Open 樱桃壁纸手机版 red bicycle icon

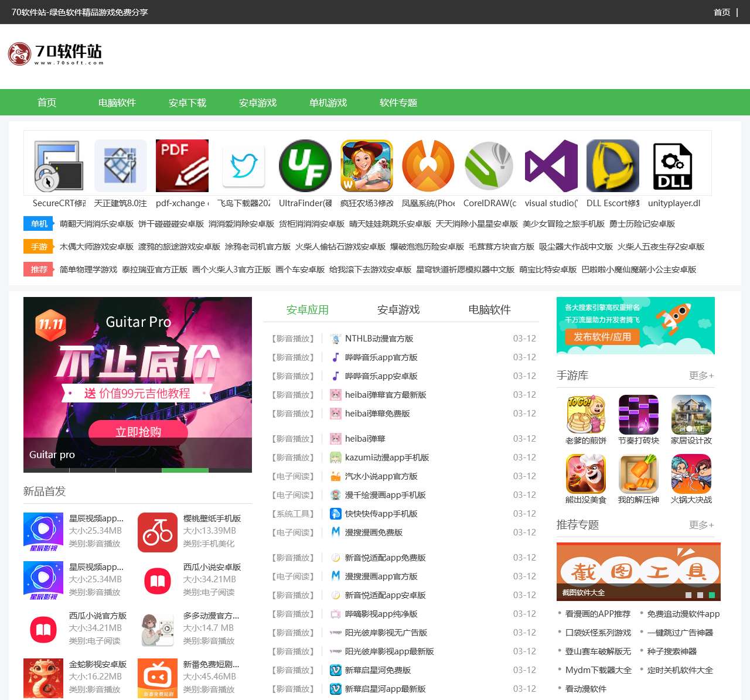pyautogui.click(x=158, y=532)
